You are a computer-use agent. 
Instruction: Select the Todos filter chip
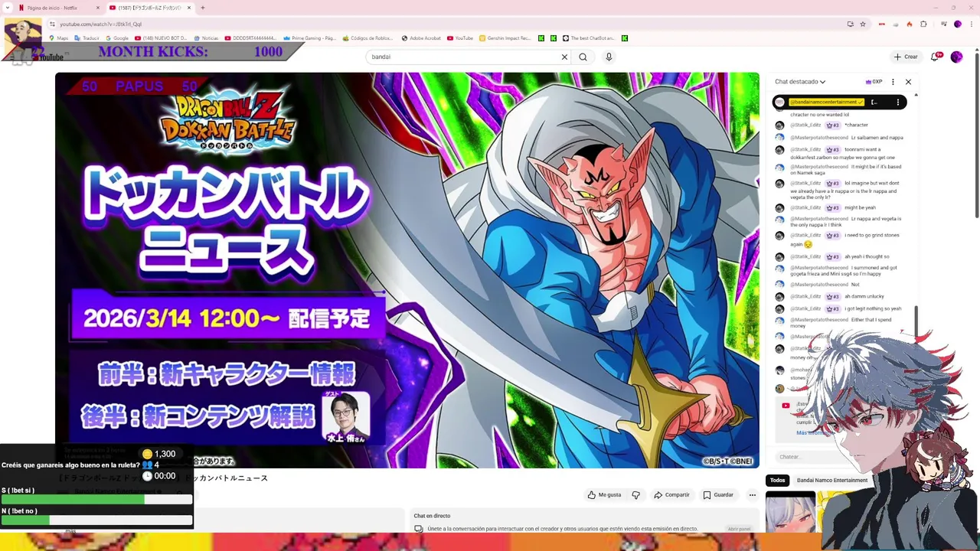pyautogui.click(x=777, y=481)
